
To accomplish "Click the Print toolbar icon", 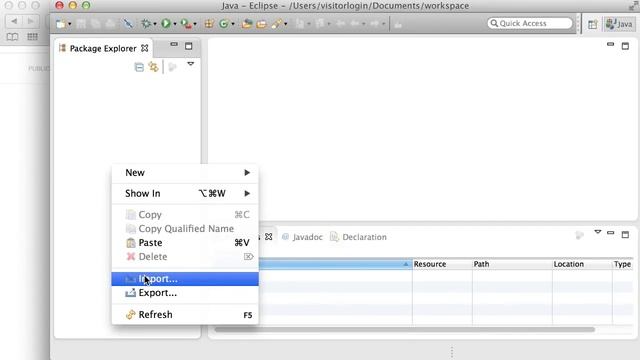I will (110, 24).
